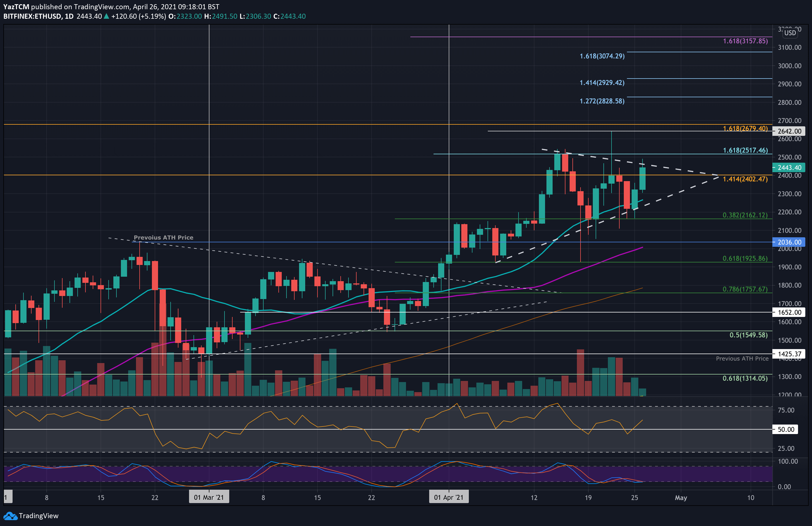Select the 1.414(2402.47) Fibonacci label

click(745, 179)
